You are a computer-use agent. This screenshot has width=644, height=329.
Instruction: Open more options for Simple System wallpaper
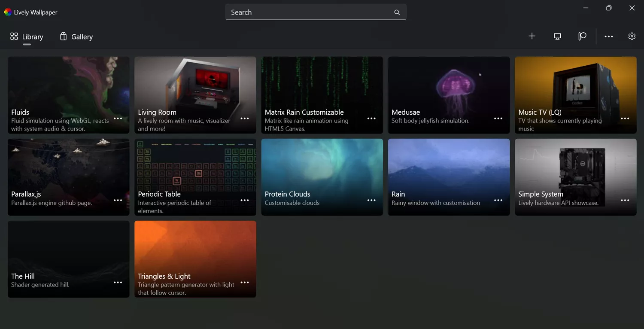[x=625, y=201]
